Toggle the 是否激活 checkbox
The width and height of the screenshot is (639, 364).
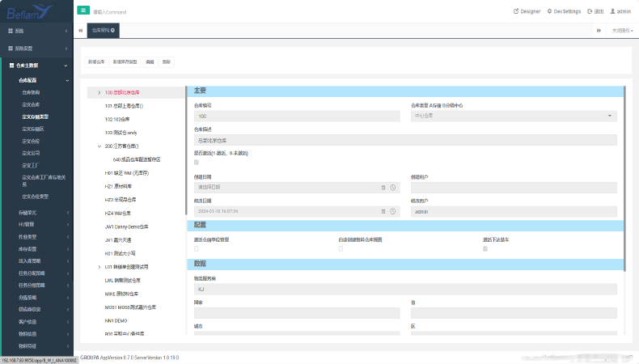[196, 163]
